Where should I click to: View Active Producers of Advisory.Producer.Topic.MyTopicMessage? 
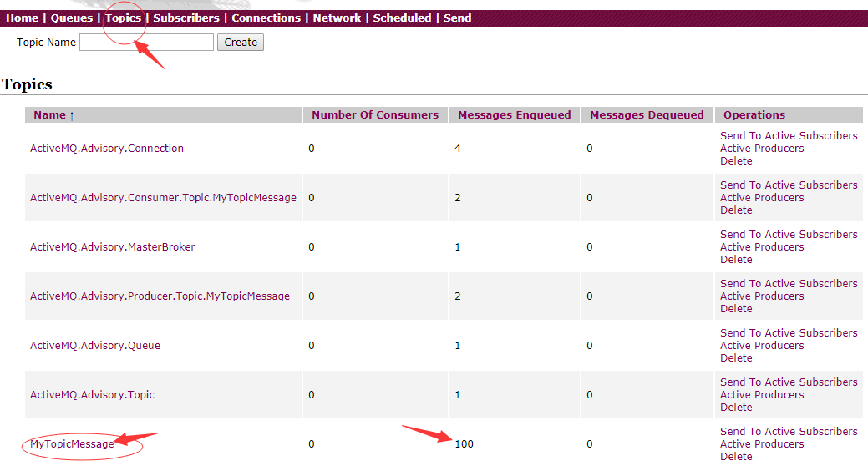(762, 296)
